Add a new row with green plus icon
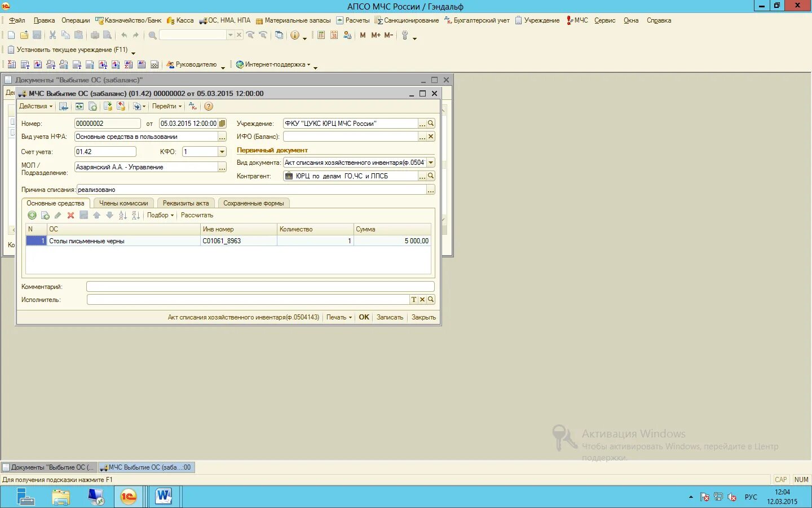 [x=32, y=215]
